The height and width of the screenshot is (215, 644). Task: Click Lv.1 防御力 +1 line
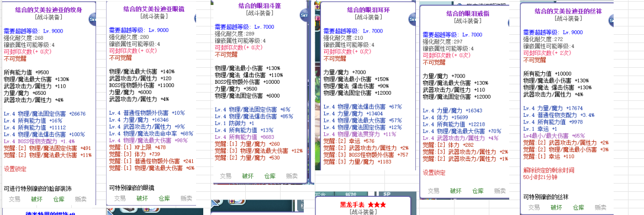pyautogui.click(x=235, y=123)
